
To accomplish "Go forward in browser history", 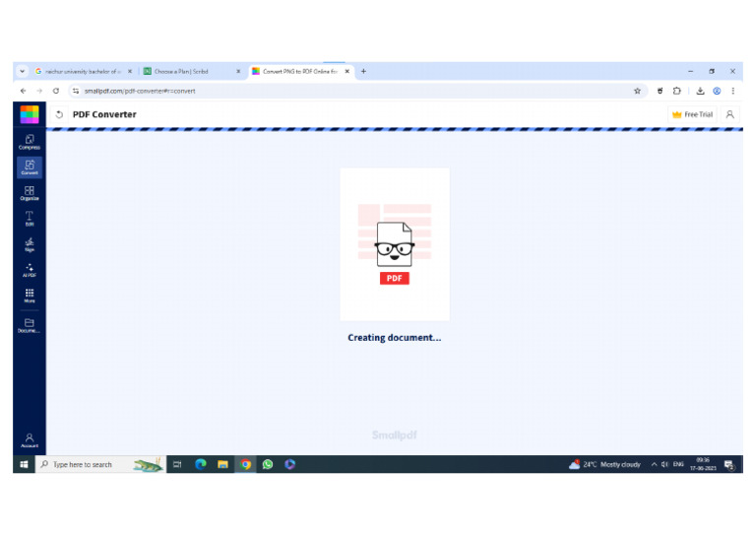I will point(39,91).
